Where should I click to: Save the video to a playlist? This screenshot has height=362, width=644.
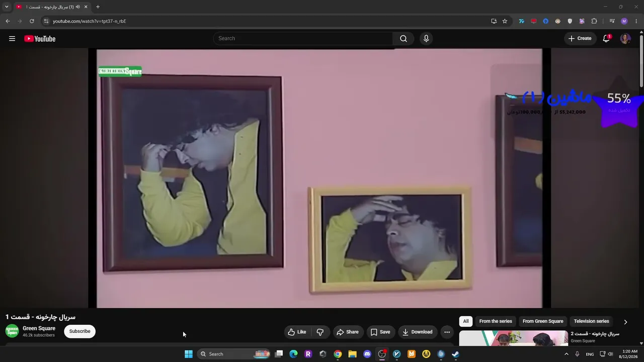380,332
